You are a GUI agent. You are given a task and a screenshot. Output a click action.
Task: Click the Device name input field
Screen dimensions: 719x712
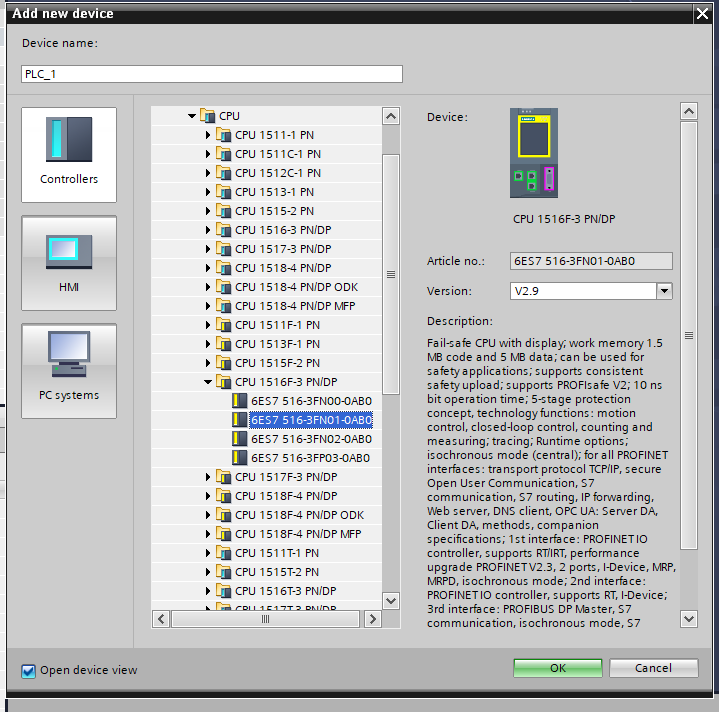[x=212, y=74]
